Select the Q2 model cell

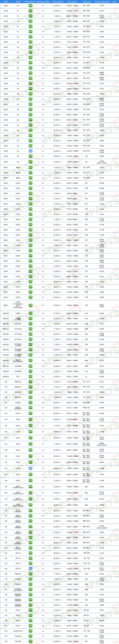click(18, 156)
